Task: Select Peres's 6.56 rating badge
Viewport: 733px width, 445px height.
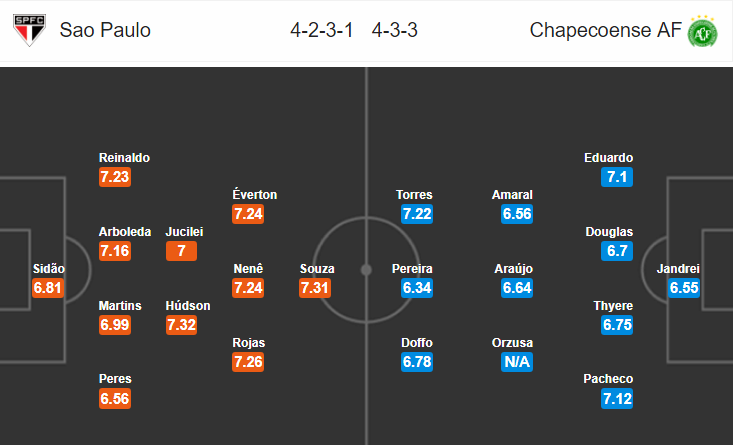Action: click(115, 399)
